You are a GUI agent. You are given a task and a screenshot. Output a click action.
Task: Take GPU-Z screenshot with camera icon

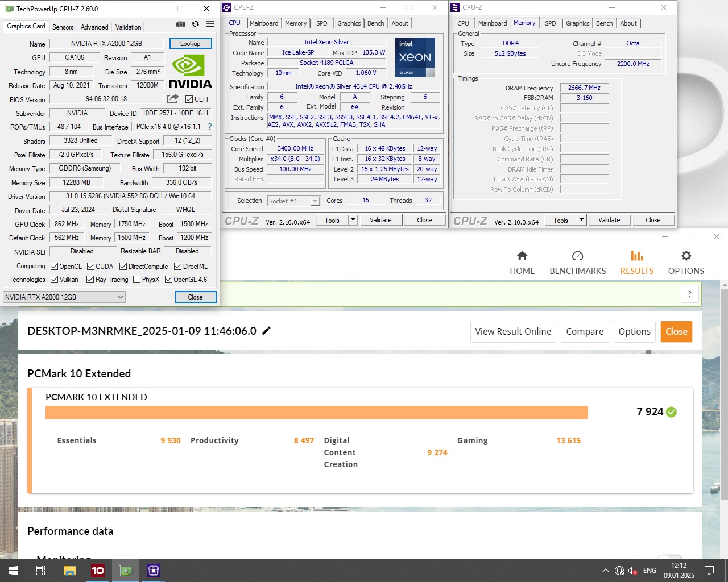pos(181,24)
